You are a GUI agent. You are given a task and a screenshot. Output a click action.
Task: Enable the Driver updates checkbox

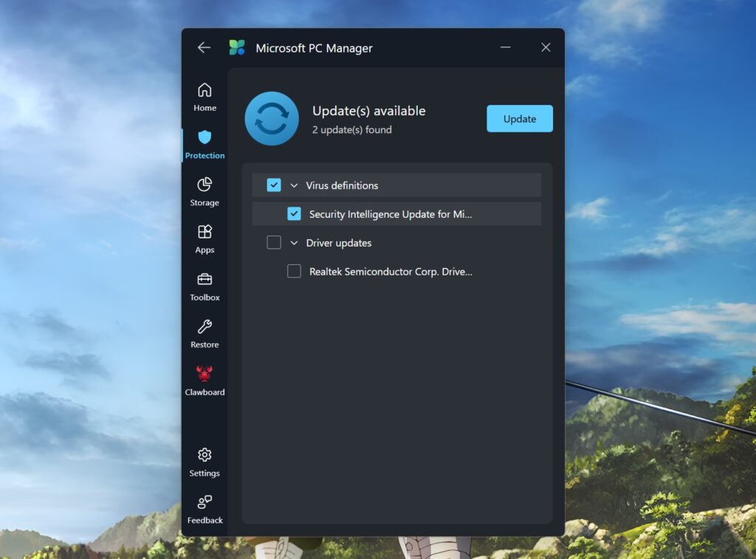[x=273, y=242]
